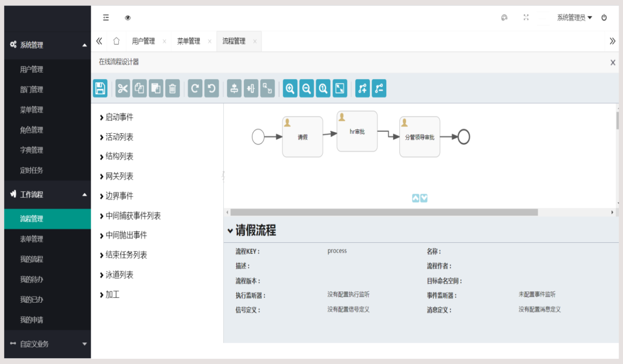Screen dimensions: 623x364
Task: Expand the 活动列表 palette group
Action: click(116, 137)
